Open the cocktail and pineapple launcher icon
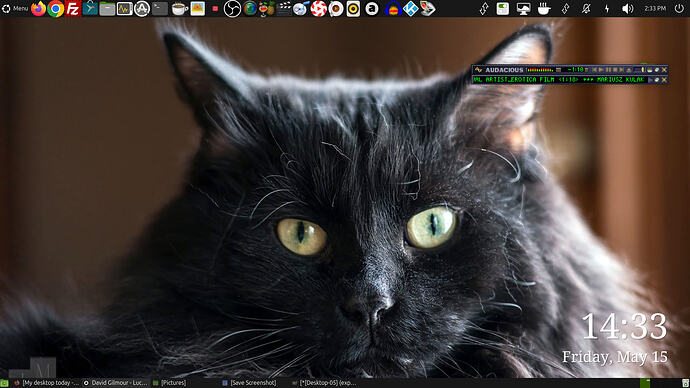 click(x=267, y=8)
